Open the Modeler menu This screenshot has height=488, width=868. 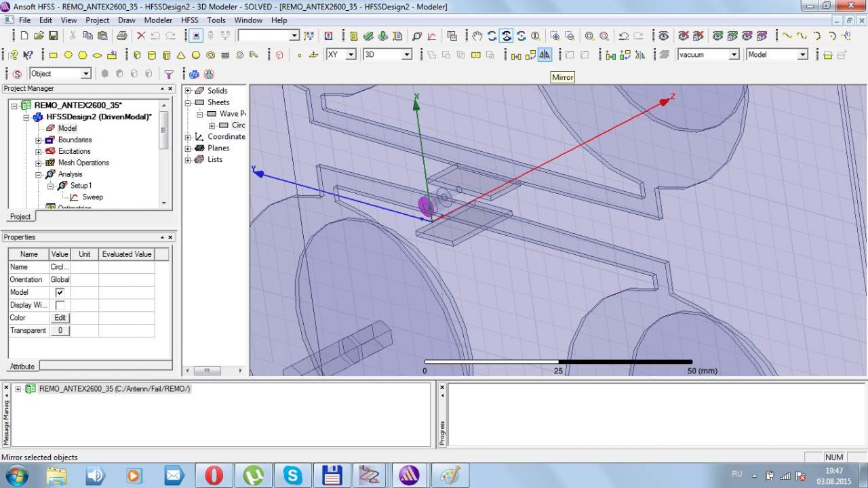pos(158,20)
